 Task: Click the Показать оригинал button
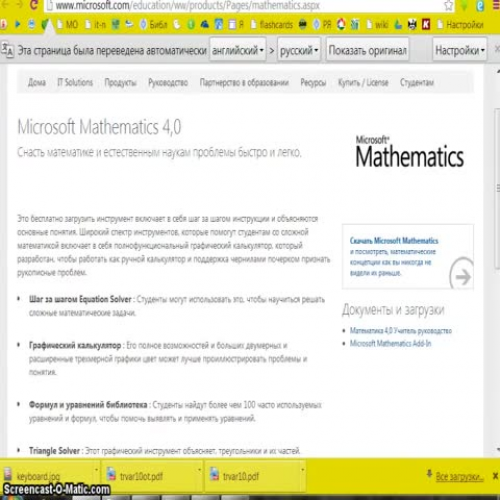(367, 50)
